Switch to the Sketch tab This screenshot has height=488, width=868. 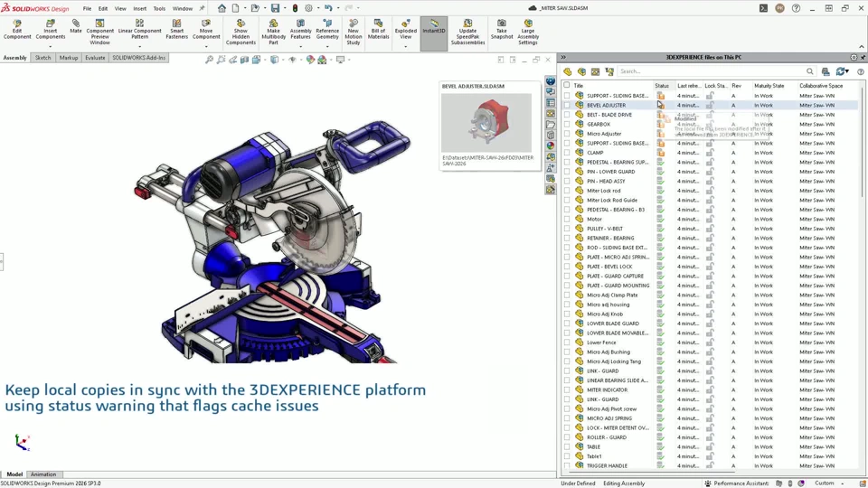42,58
